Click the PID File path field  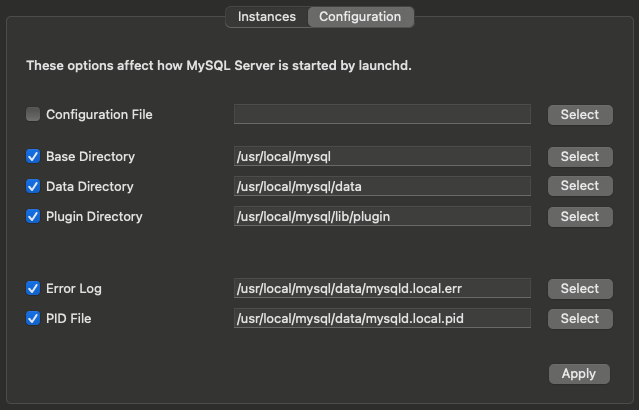tap(382, 318)
